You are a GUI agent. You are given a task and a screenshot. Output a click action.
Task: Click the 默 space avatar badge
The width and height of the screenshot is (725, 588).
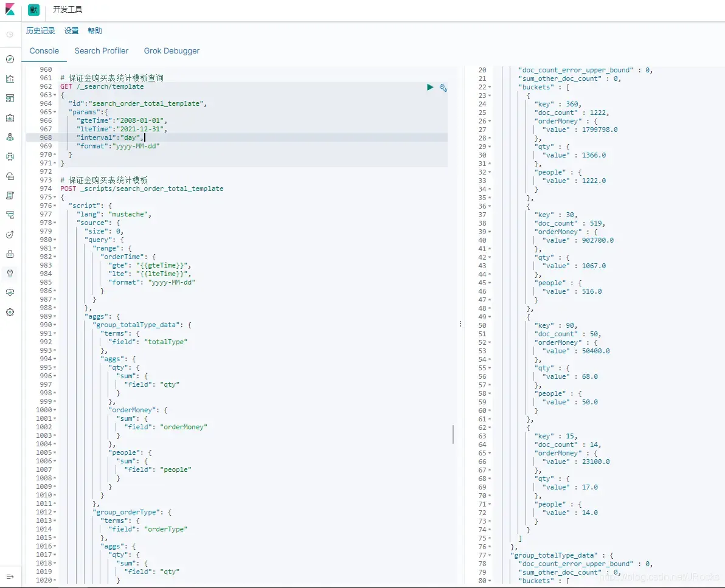point(33,10)
